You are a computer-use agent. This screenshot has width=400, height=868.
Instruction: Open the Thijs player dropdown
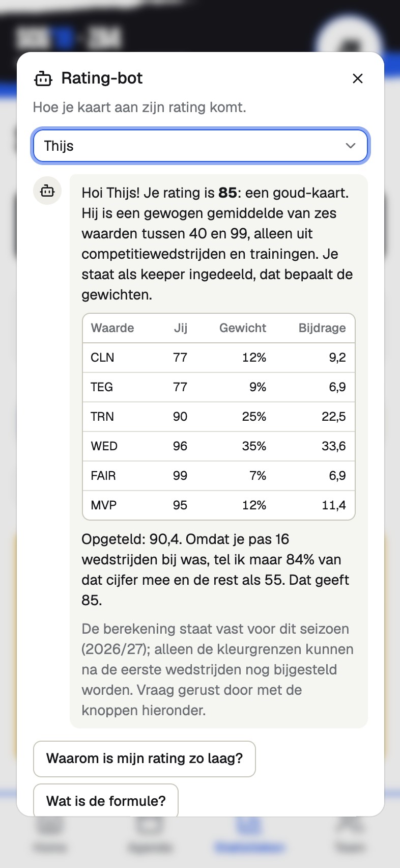[x=200, y=146]
